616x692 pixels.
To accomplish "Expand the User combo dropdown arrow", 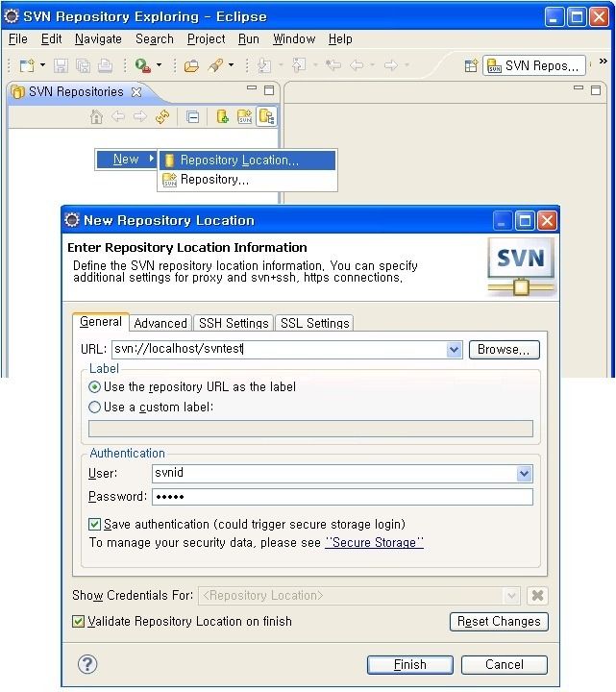I will pyautogui.click(x=524, y=474).
